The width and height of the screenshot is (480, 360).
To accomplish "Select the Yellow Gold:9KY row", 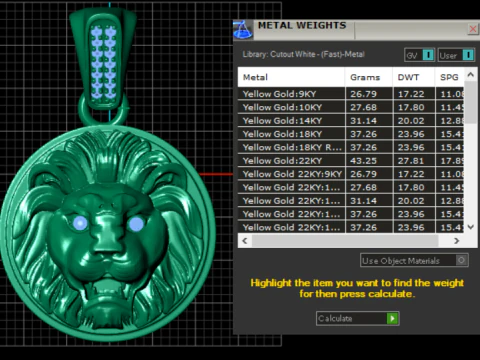I will coord(351,94).
